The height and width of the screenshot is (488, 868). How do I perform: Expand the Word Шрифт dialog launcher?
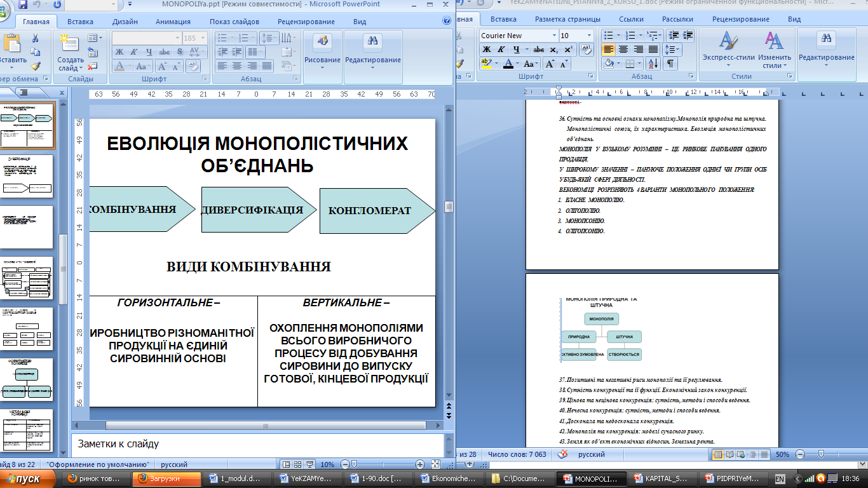click(x=590, y=76)
